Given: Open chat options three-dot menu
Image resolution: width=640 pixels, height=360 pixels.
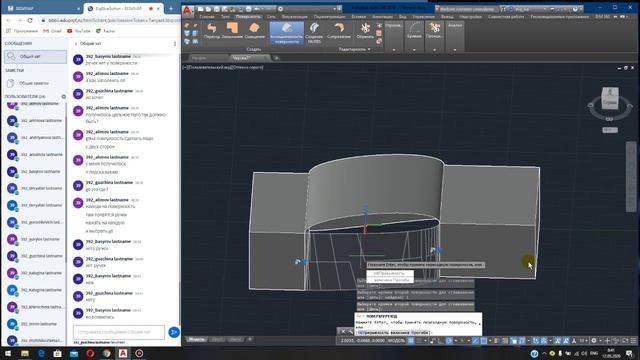Looking at the screenshot, I should point(175,44).
